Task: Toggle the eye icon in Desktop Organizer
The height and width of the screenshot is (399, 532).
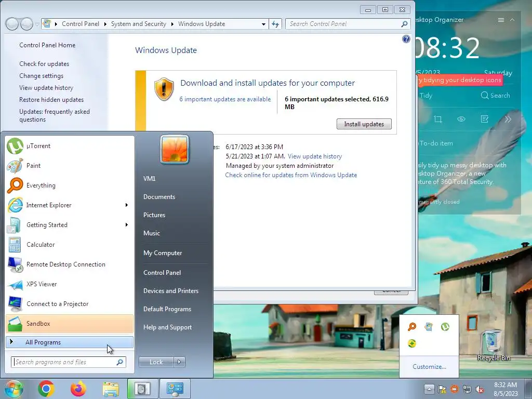Action: (461, 119)
